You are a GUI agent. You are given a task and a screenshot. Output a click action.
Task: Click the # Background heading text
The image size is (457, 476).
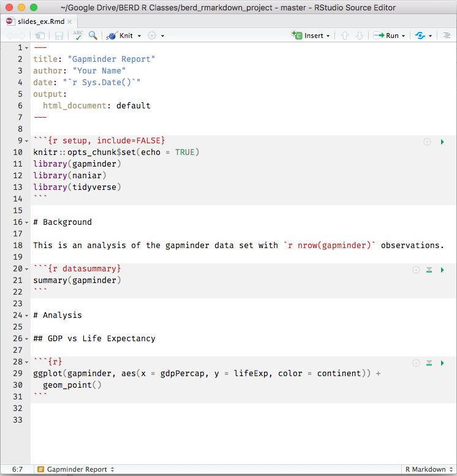point(62,222)
